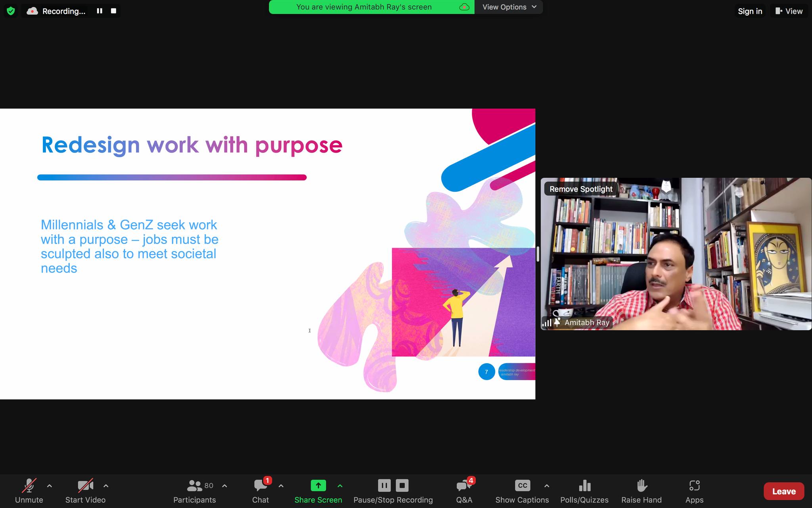This screenshot has height=508, width=812.
Task: Pause the recording from top bar
Action: pyautogui.click(x=100, y=11)
